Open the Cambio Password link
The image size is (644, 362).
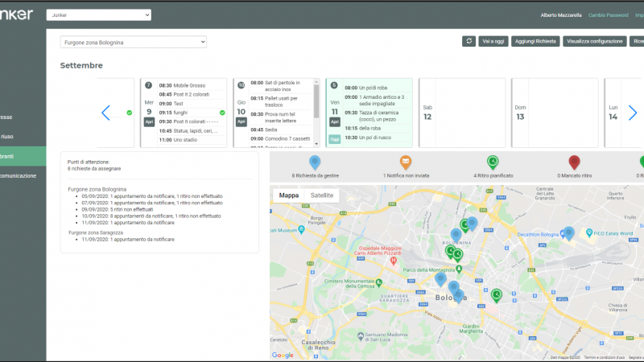point(608,15)
